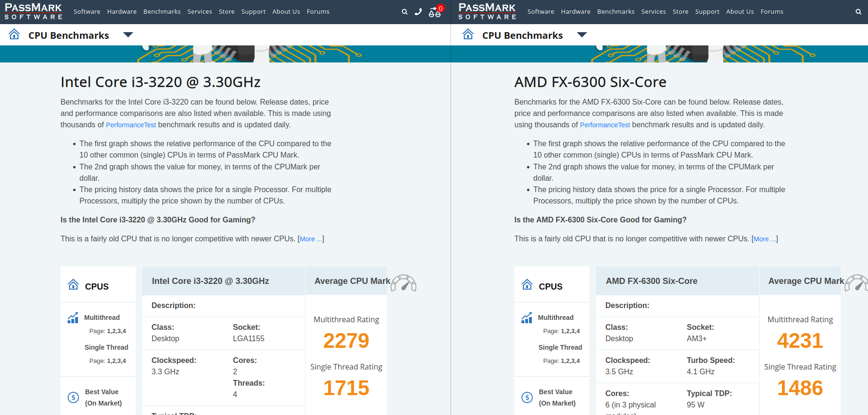
Task: Click the single thread rating value 1715
Action: (x=346, y=388)
